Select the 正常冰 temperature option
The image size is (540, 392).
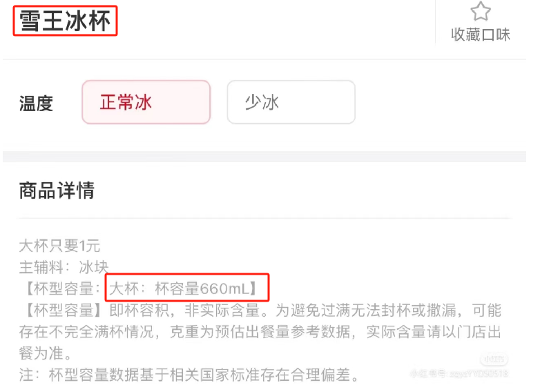(146, 102)
